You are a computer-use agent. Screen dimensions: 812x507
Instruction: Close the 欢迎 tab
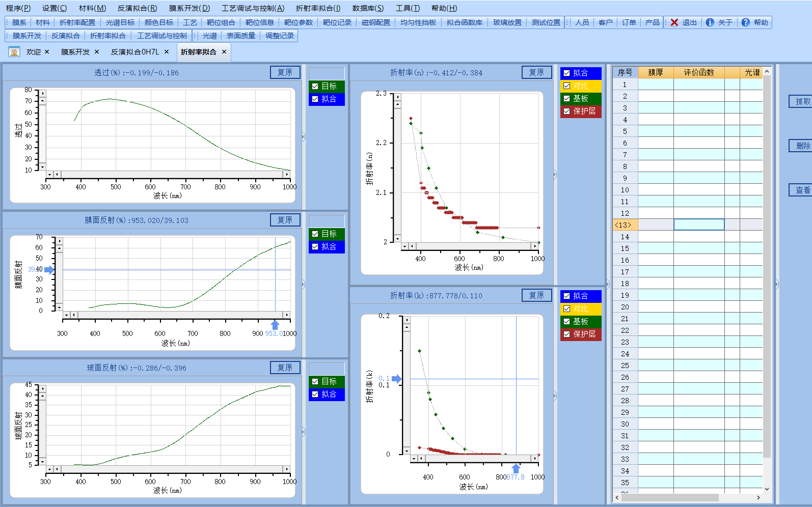47,52
